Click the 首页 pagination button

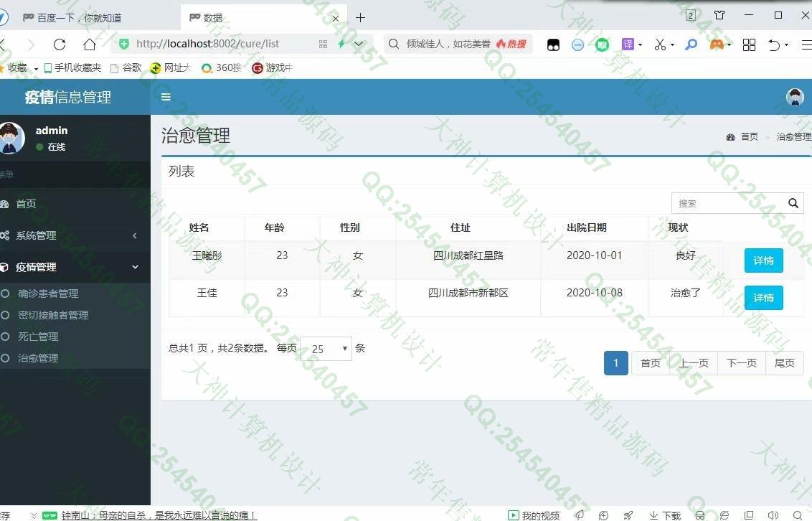tap(651, 363)
